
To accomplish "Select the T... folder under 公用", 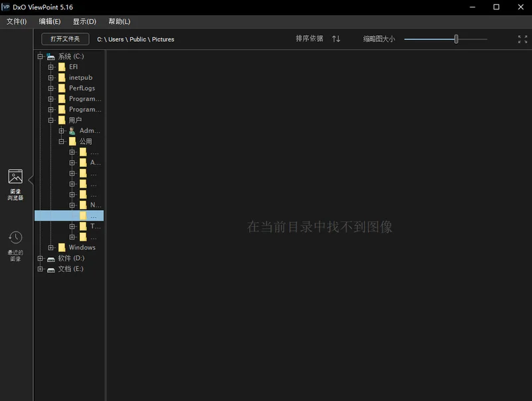I will point(95,226).
